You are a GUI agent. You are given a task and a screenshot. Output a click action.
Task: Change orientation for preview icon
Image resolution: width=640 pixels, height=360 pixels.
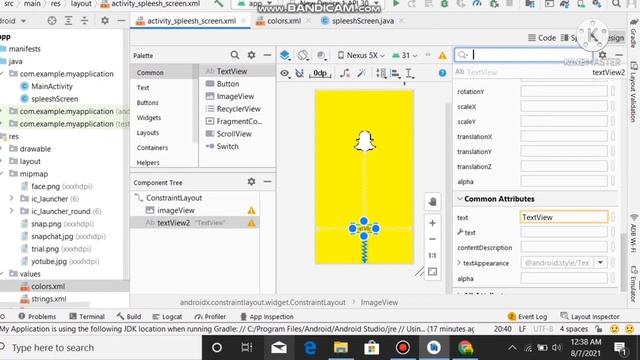click(303, 55)
